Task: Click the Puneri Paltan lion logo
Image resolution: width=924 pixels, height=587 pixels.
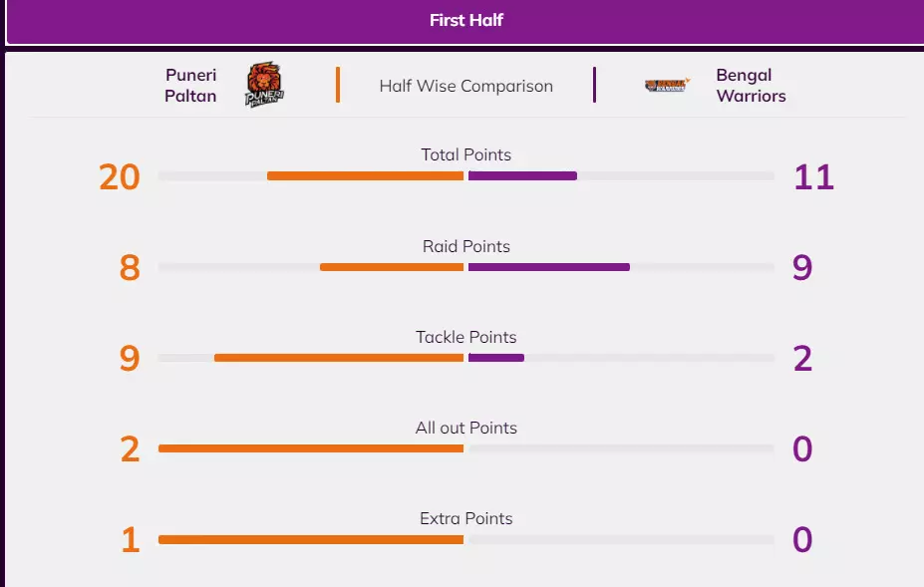Action: click(x=264, y=85)
